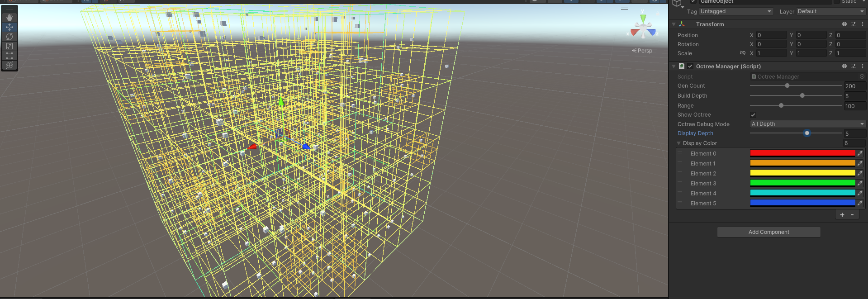
Task: Click the Element 3 reorder handle
Action: tap(680, 183)
